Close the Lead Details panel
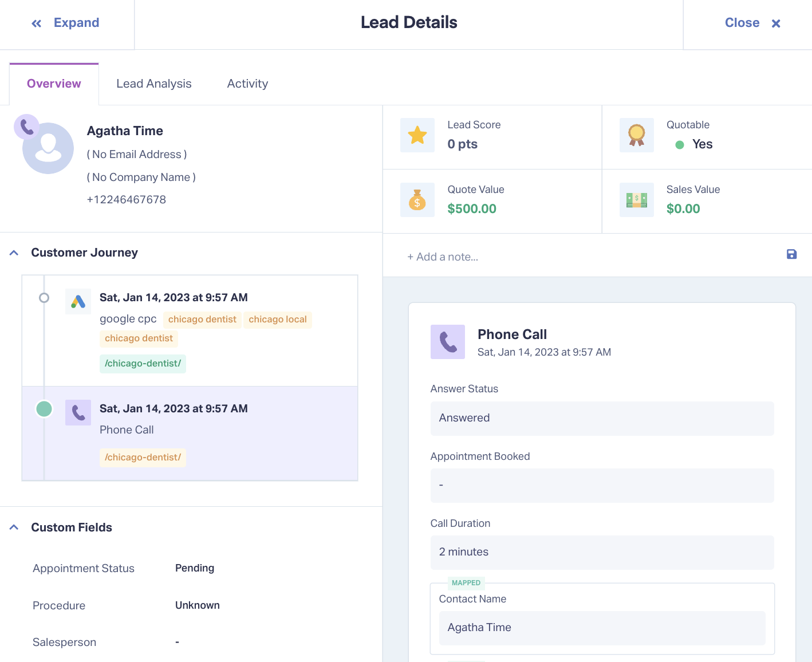 pyautogui.click(x=752, y=23)
